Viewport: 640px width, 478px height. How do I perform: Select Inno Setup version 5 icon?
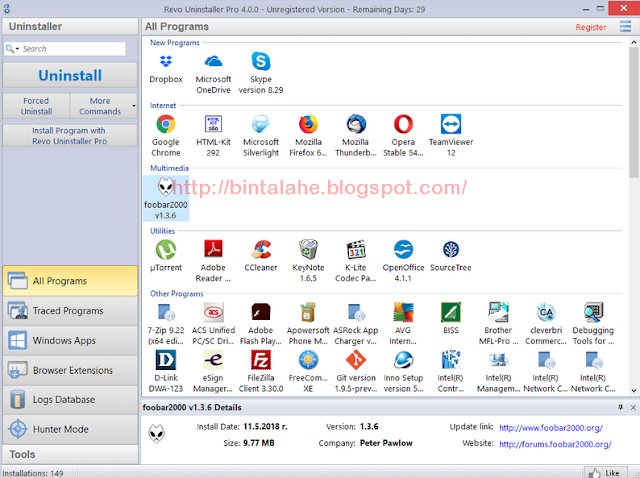403,360
